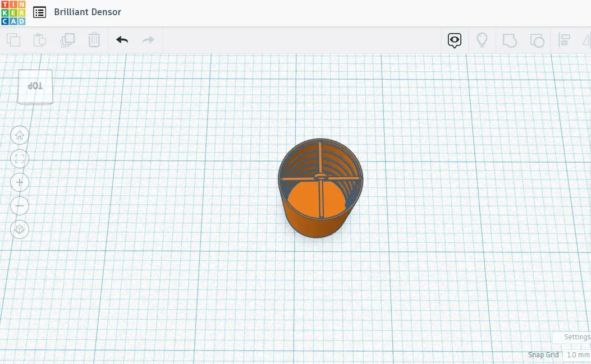Click the Paste toolbar icon
Viewport: 591px width, 364px height.
click(x=40, y=40)
